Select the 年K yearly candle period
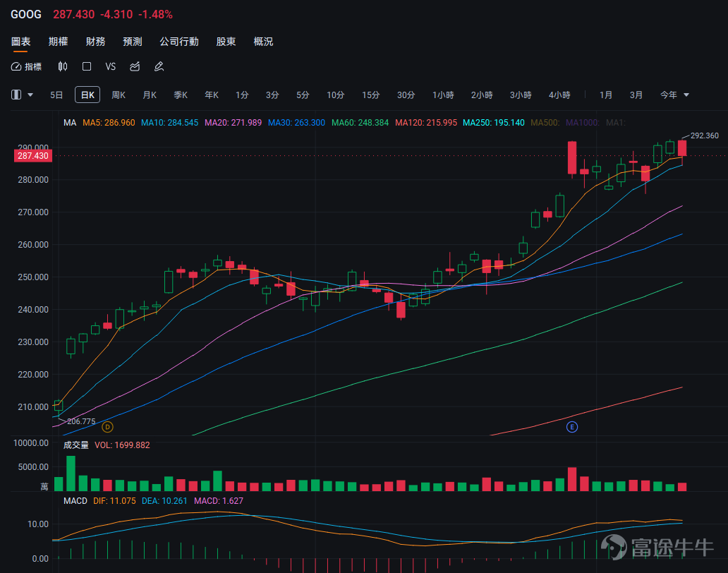 tap(212, 95)
